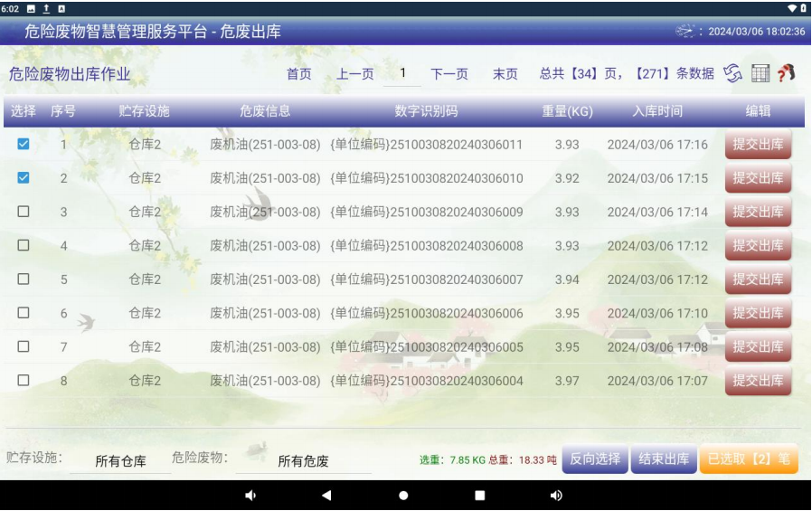Uncheck the checkbox for row 2
The image size is (812, 511).
click(24, 178)
